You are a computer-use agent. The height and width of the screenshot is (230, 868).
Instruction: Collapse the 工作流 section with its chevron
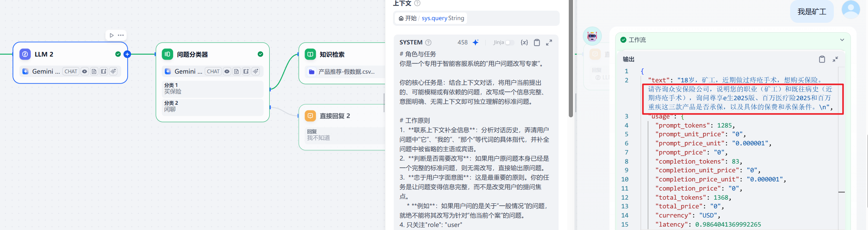point(842,40)
